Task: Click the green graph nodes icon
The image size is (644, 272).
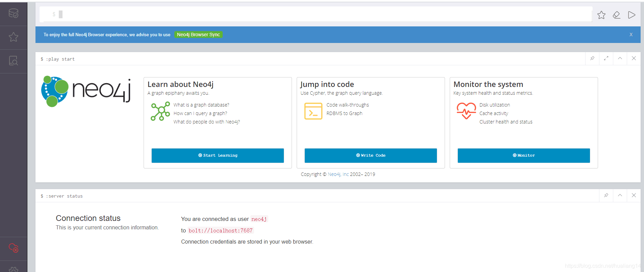Action: pyautogui.click(x=160, y=111)
